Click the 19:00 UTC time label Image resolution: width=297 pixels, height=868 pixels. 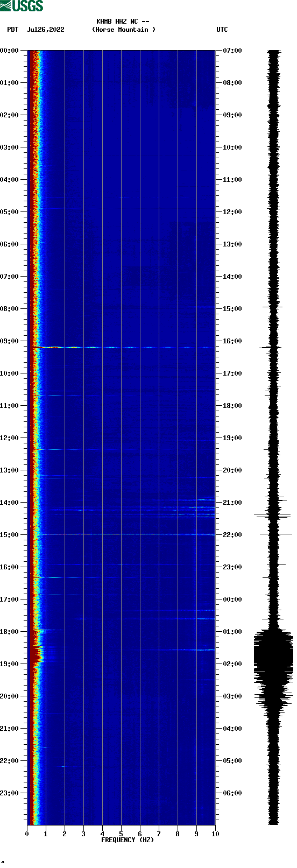coord(232,438)
